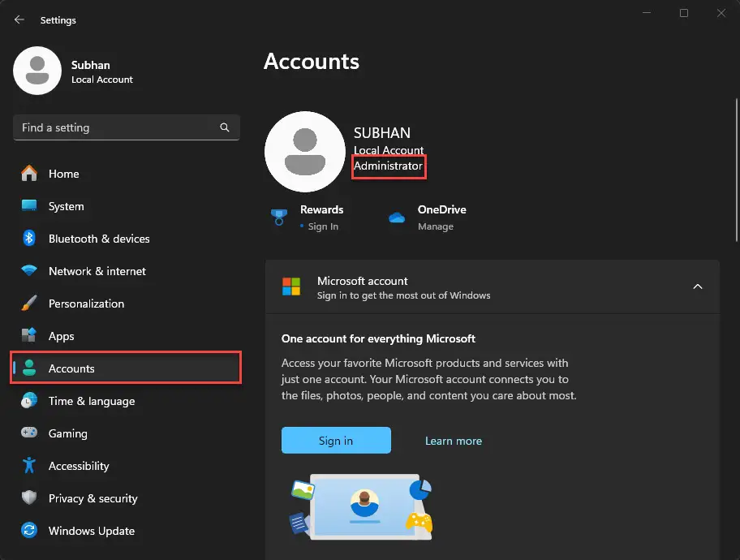
Task: Click the Apps icon in sidebar
Action: pyautogui.click(x=29, y=336)
